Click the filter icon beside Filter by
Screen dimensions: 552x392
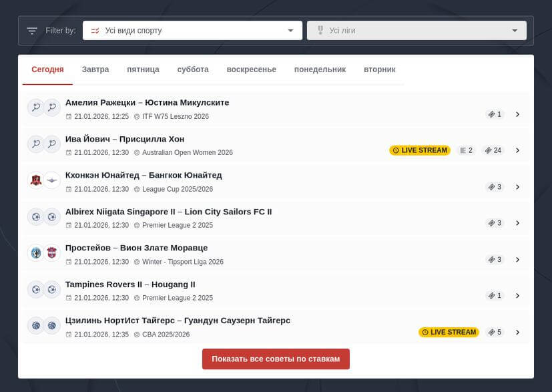point(32,31)
